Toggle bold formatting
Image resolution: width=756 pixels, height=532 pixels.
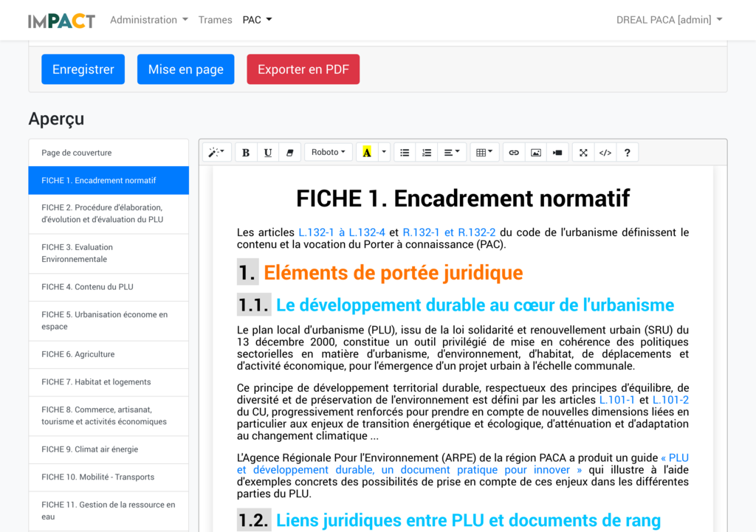pyautogui.click(x=246, y=153)
